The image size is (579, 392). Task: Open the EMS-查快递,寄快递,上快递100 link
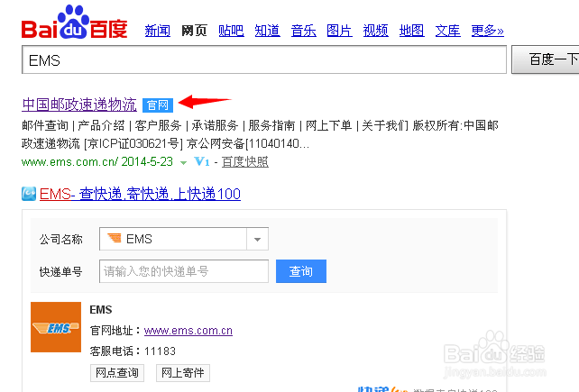140,194
